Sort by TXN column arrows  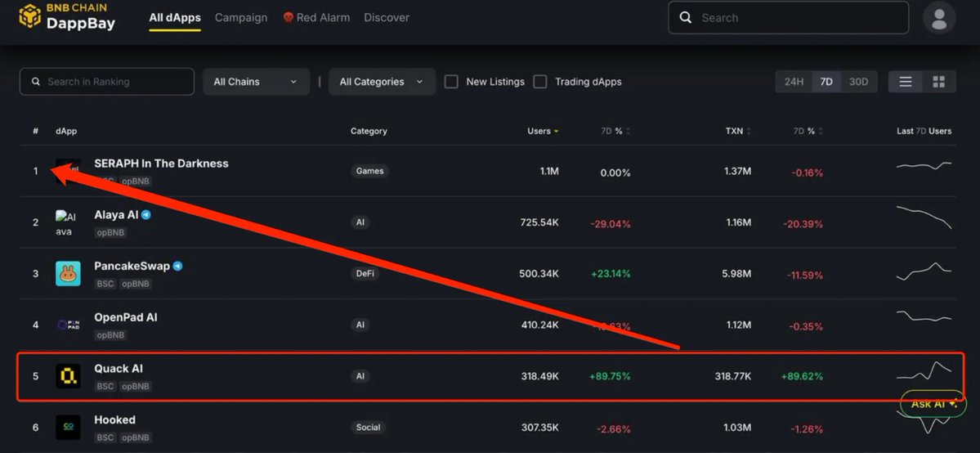[x=748, y=132]
